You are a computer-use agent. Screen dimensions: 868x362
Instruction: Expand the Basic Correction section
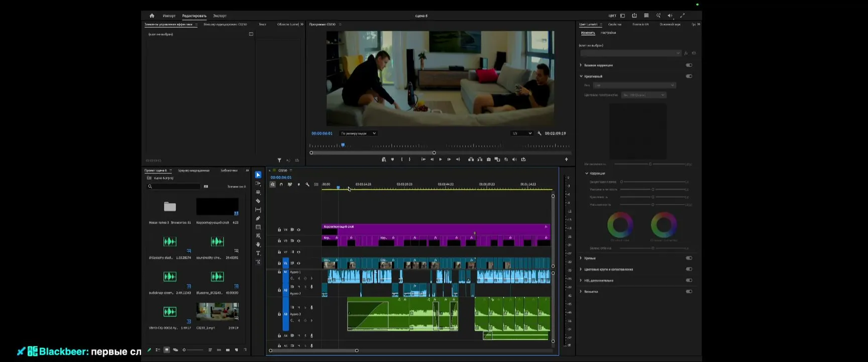(581, 65)
